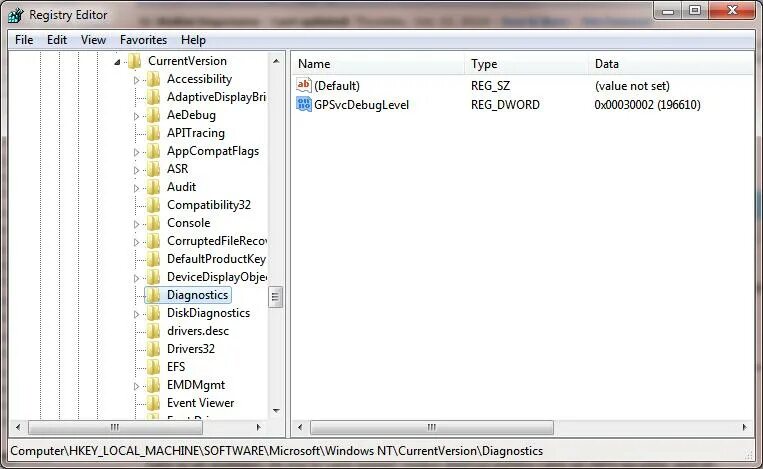The image size is (763, 469).
Task: Click the ASR folder icon
Action: tap(153, 169)
